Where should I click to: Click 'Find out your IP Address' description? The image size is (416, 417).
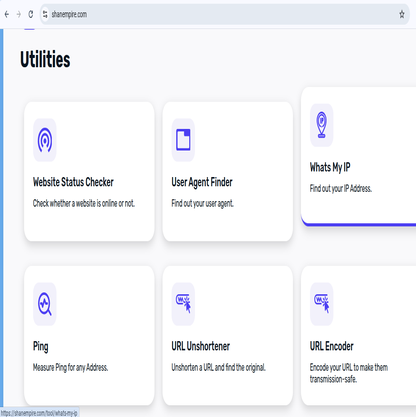(x=341, y=189)
